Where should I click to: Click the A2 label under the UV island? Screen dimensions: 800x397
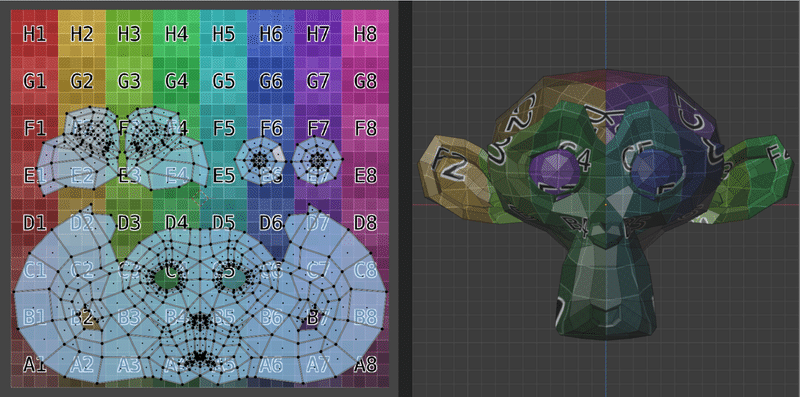[x=82, y=365]
